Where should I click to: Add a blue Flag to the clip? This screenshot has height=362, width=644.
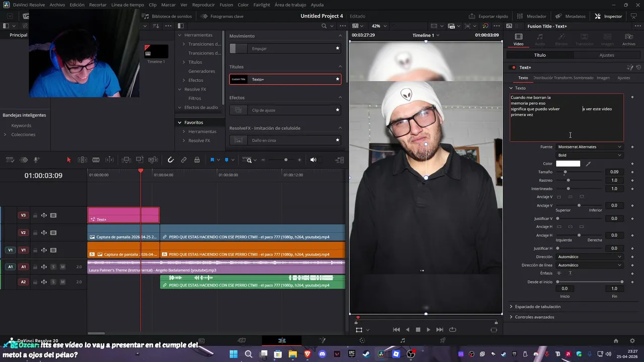(212, 160)
